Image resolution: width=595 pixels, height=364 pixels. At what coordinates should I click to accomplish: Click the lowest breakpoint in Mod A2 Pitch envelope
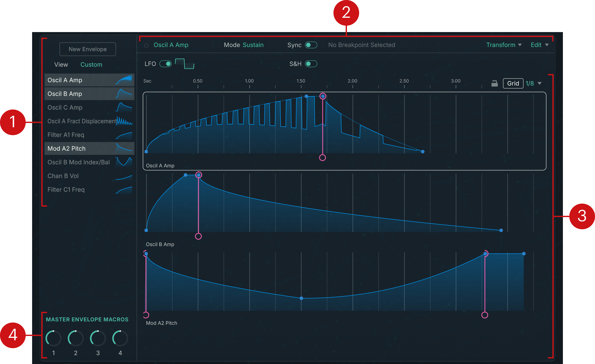[301, 298]
